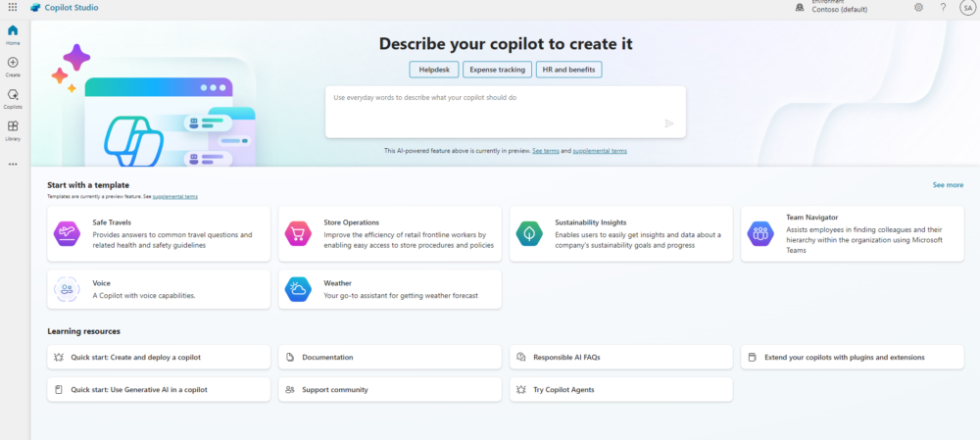Open the SA account avatar
Viewport: 980px width, 440px height.
pos(966,7)
